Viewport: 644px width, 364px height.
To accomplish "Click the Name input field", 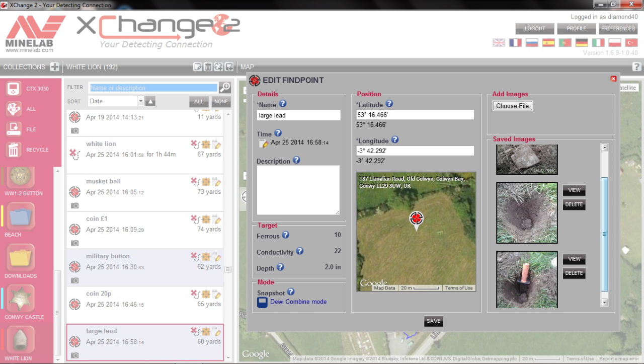I will [x=298, y=115].
